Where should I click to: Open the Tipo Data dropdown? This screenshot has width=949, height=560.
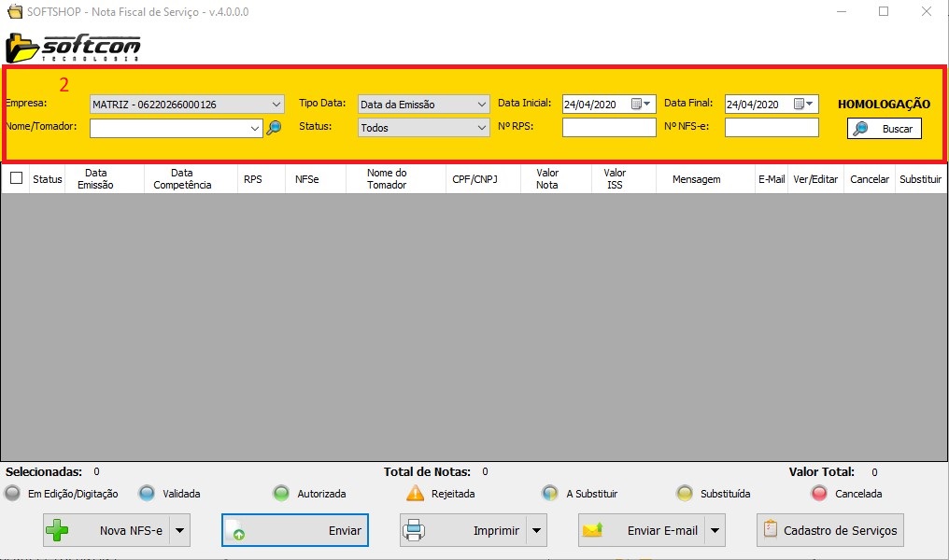482,105
